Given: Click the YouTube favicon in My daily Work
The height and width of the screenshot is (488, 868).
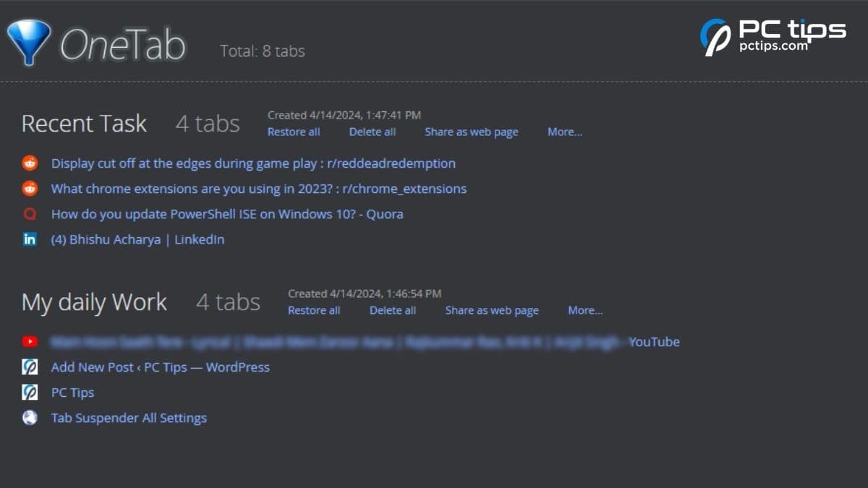Looking at the screenshot, I should 30,341.
